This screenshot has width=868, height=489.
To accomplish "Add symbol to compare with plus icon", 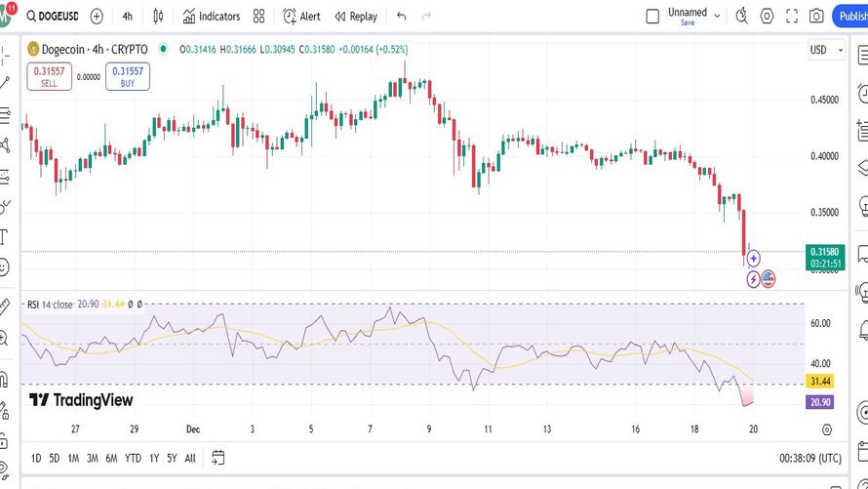I will pos(97,17).
